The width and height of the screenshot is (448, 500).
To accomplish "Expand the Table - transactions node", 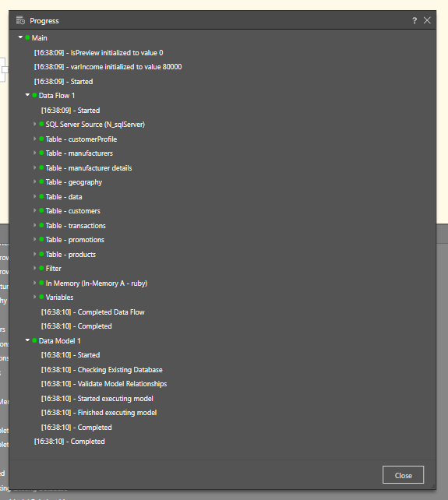I will [x=34, y=225].
